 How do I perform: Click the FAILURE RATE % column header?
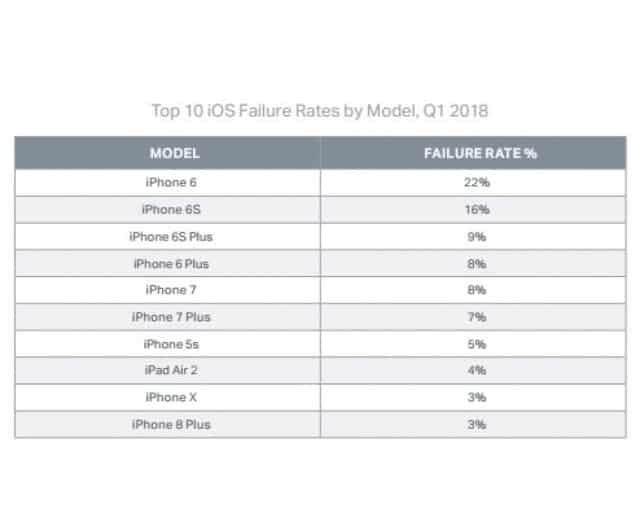click(480, 153)
